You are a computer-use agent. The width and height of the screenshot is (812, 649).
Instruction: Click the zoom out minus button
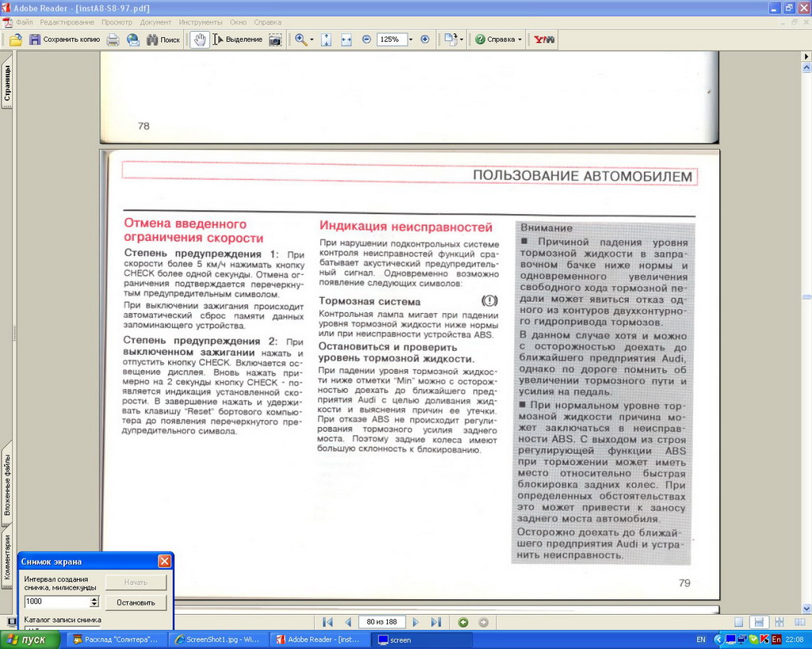[366, 40]
